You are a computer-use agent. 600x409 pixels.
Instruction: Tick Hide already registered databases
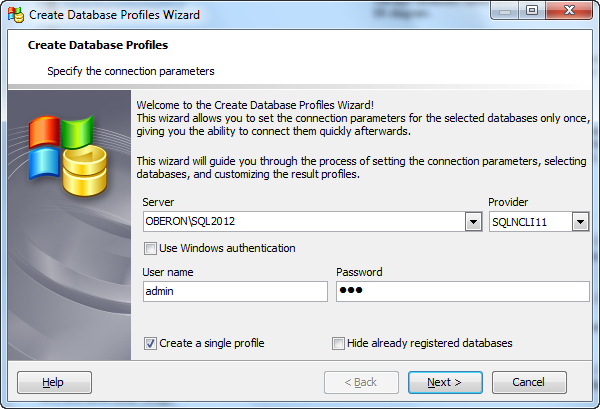338,344
